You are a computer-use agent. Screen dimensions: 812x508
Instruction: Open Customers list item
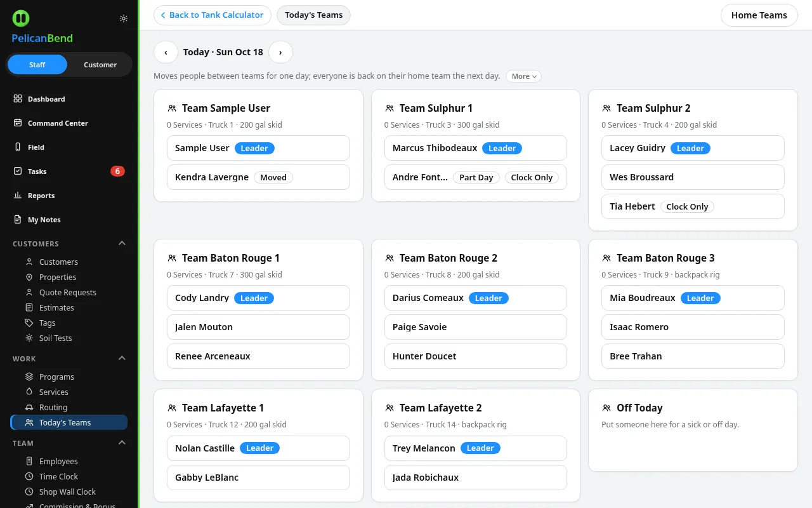pos(69,262)
